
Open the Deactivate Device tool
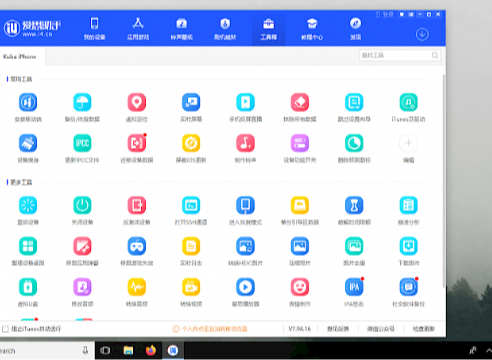click(x=137, y=205)
